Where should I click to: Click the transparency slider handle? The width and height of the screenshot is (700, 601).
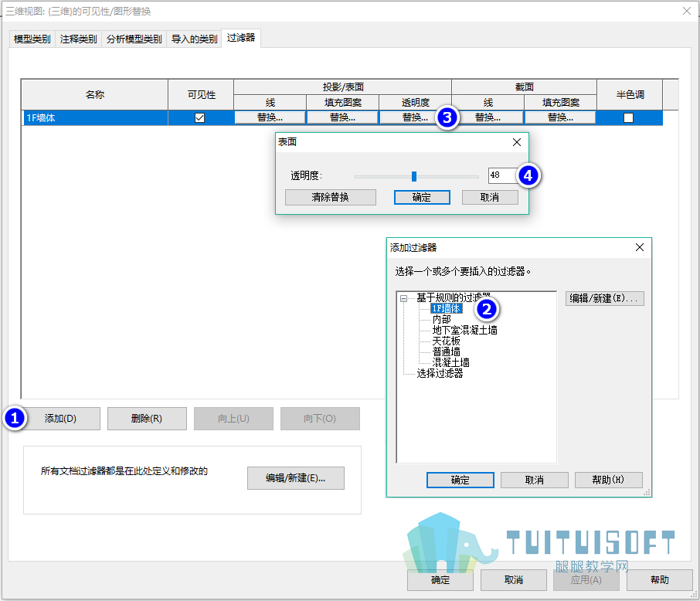click(x=414, y=176)
